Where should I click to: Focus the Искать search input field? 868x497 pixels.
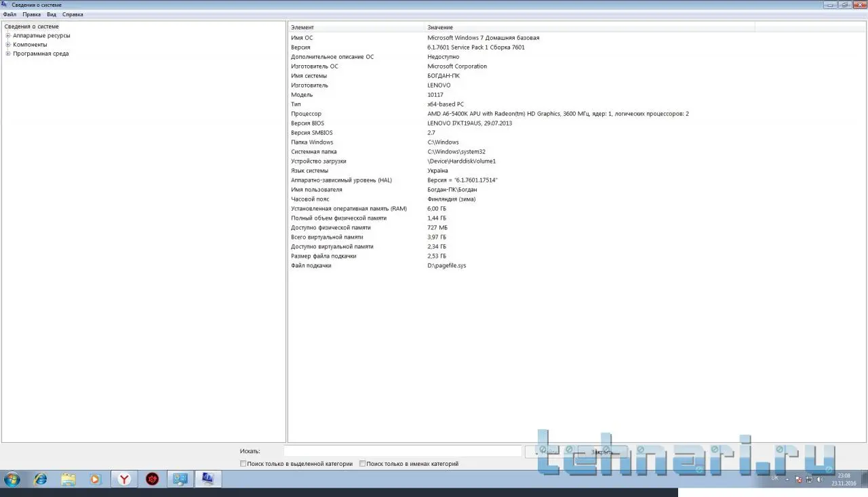403,452
